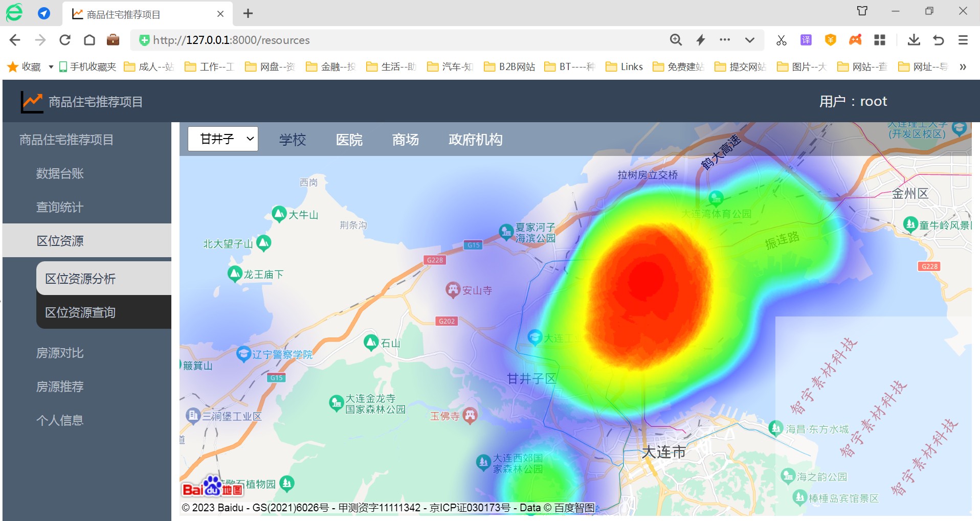Open the 房源对比 sidebar item
The image size is (980, 521).
(60, 353)
